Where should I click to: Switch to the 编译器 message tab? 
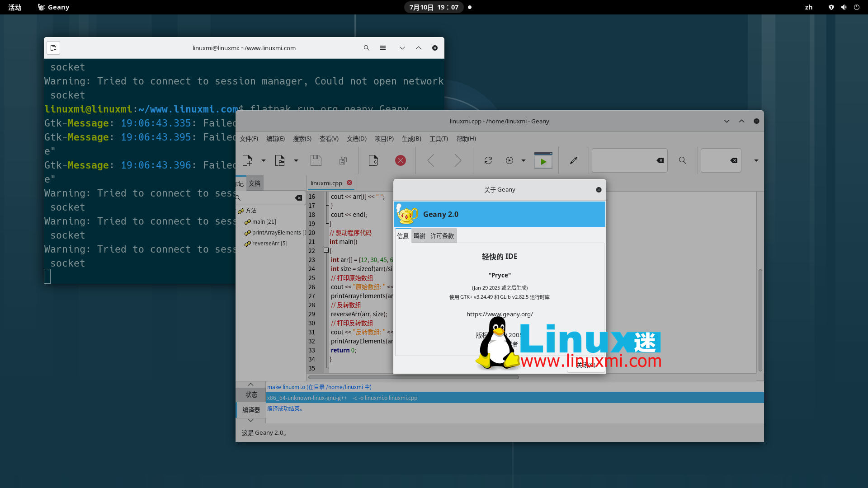[x=251, y=410]
